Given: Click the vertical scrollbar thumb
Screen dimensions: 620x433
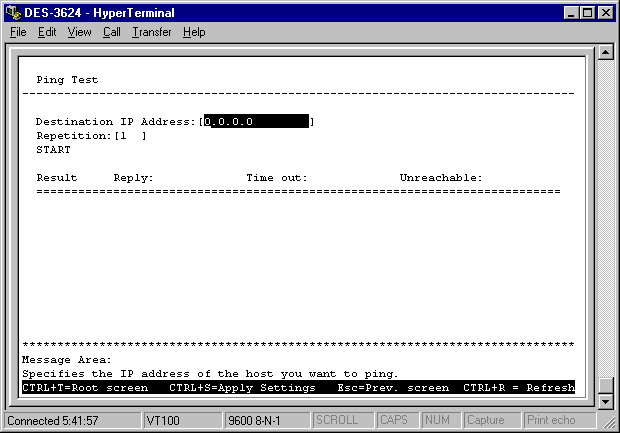Looking at the screenshot, I should 604,385.
